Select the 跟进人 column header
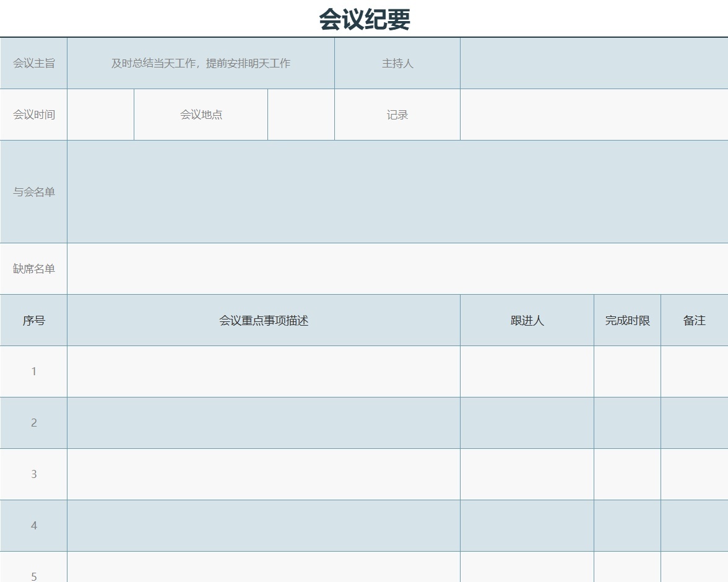This screenshot has height=582, width=728. 526,320
